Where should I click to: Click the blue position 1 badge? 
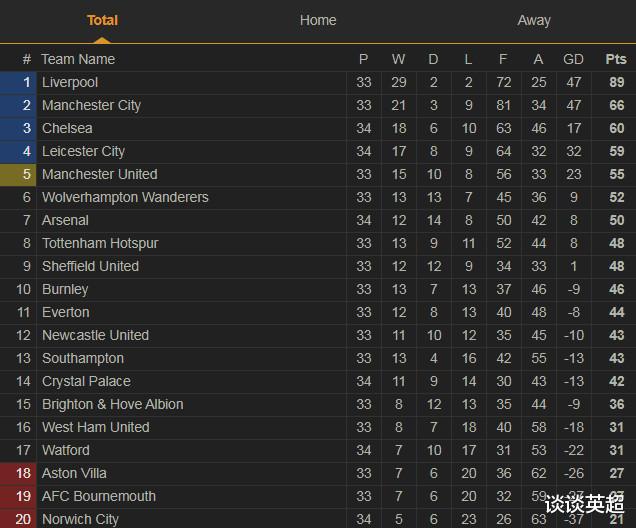coord(18,82)
